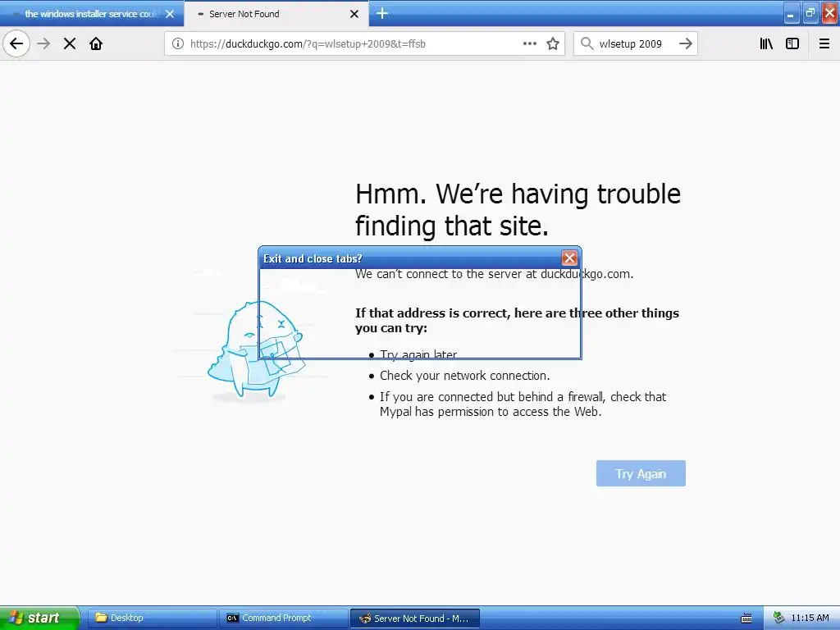Image resolution: width=840 pixels, height=630 pixels.
Task: Switch to Command Prompt in taskbar
Action: (x=283, y=619)
